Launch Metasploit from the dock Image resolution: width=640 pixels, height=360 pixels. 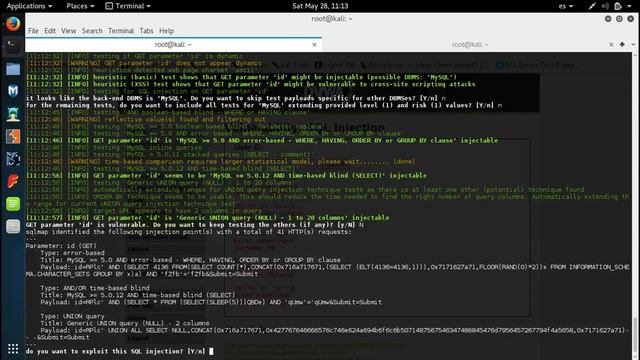click(x=13, y=91)
